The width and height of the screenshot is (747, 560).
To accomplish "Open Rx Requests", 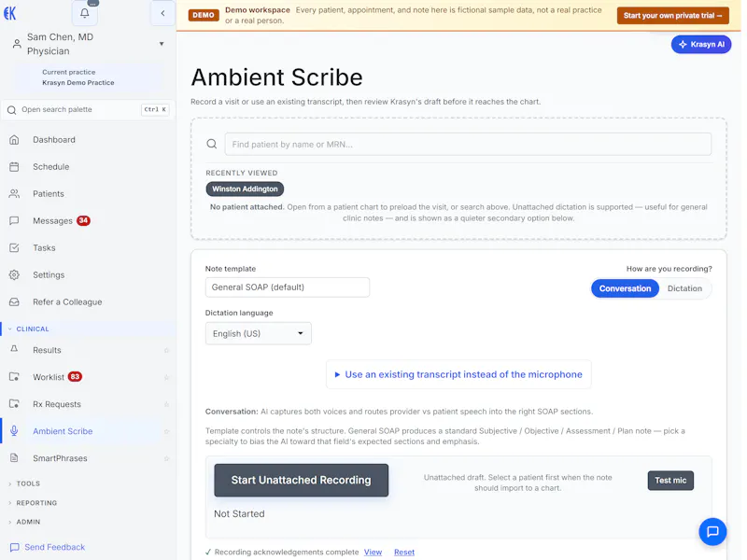I will (57, 404).
